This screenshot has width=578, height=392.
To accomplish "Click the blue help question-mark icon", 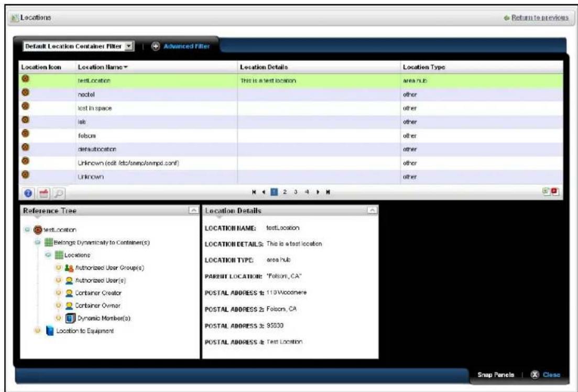I will click(x=28, y=193).
